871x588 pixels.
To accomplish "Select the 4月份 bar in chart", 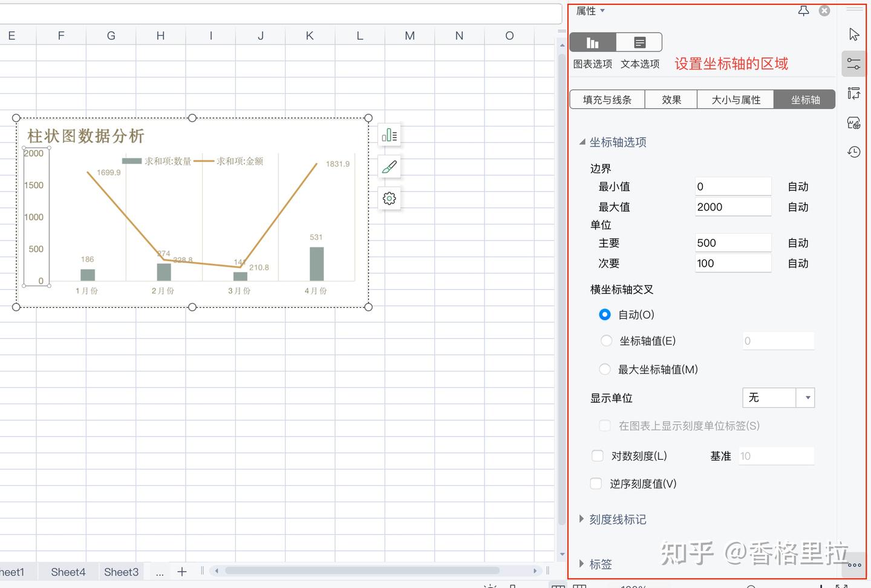I will pyautogui.click(x=316, y=264).
